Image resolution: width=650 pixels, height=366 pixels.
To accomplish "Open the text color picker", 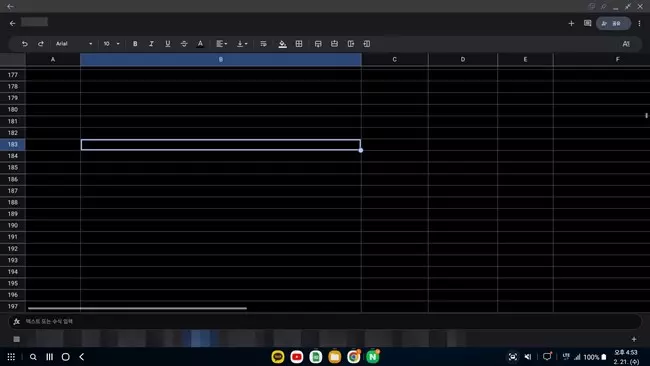I will tap(200, 44).
